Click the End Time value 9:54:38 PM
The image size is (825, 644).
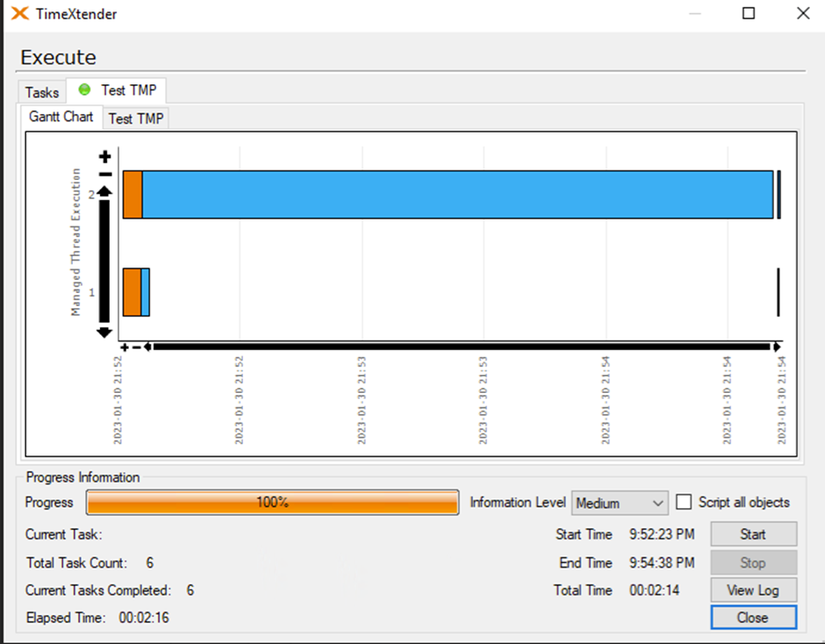pyautogui.click(x=662, y=562)
